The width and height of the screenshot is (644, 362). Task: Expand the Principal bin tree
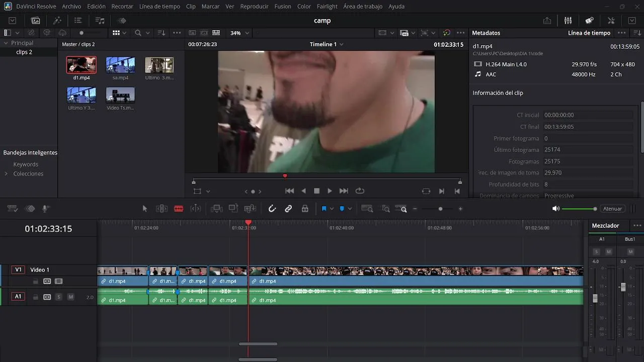pyautogui.click(x=6, y=43)
